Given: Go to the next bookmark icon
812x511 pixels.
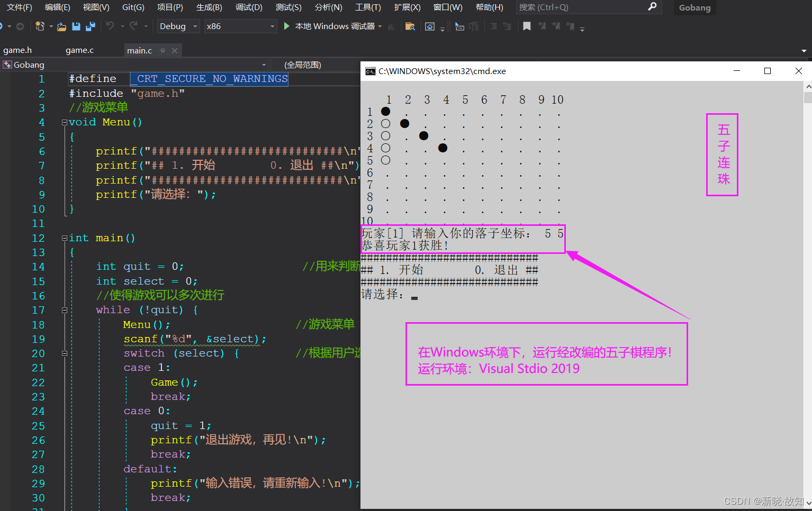Looking at the screenshot, I should [556, 26].
